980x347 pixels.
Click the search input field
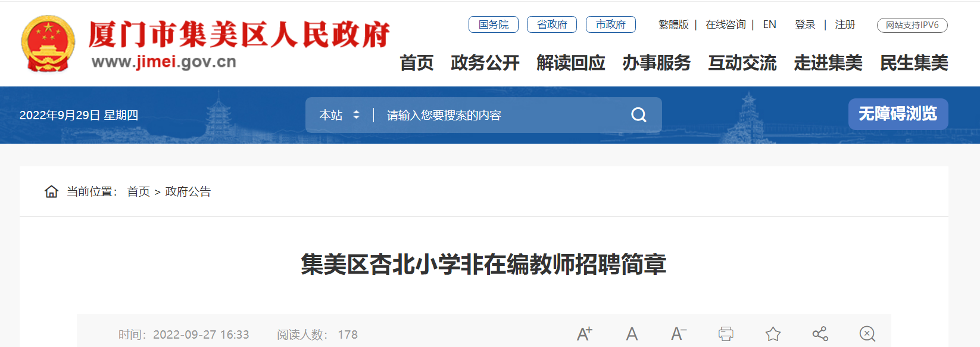pos(503,115)
